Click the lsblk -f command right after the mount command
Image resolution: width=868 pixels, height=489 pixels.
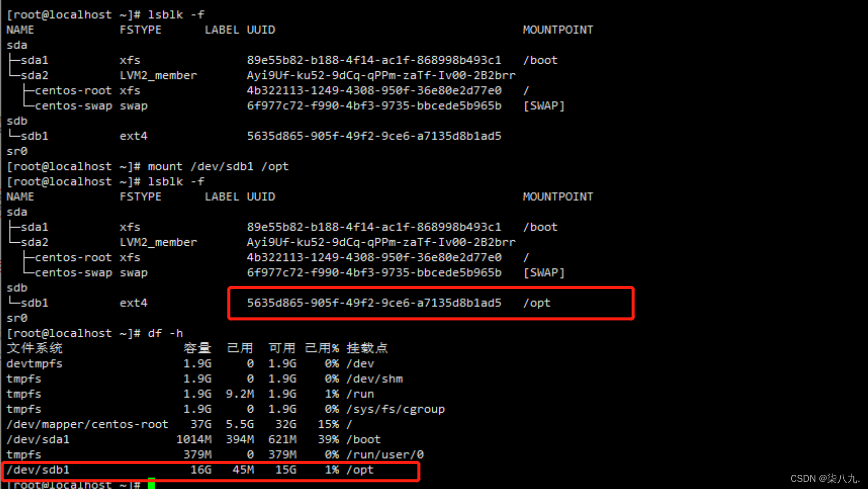tap(176, 182)
